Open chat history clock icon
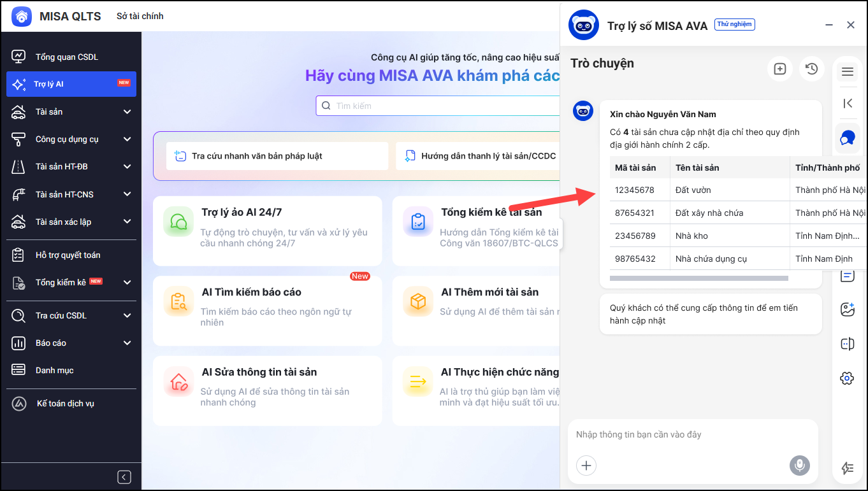 click(x=812, y=69)
